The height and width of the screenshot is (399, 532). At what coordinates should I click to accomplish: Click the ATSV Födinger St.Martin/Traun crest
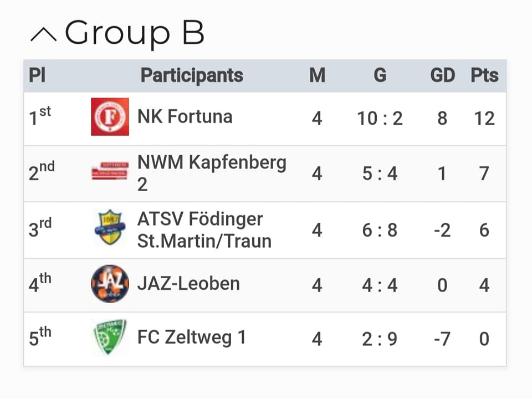110,228
